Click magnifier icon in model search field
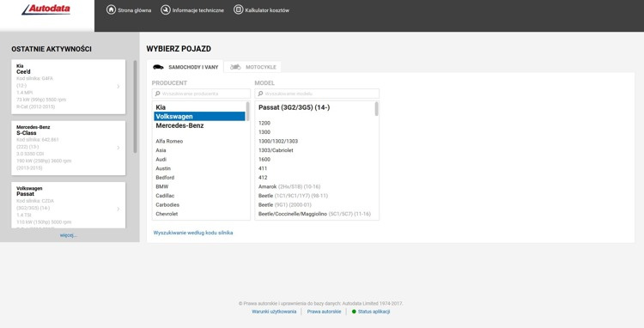 (260, 94)
